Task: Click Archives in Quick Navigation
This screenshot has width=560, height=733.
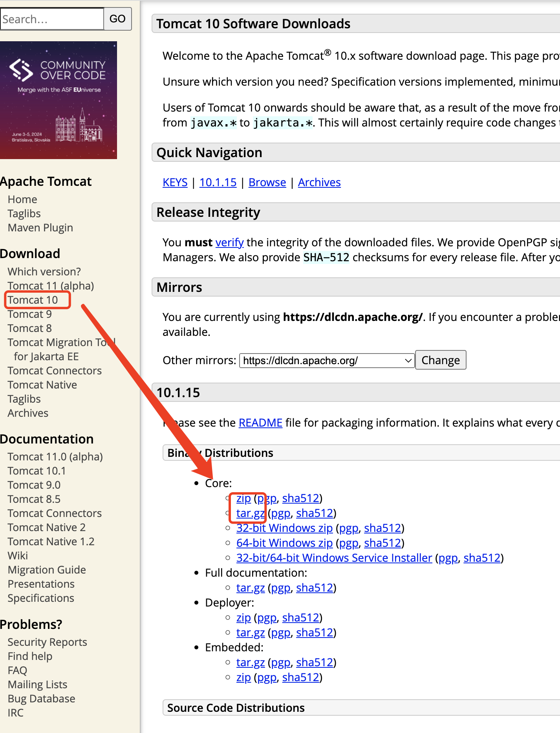Action: point(319,183)
